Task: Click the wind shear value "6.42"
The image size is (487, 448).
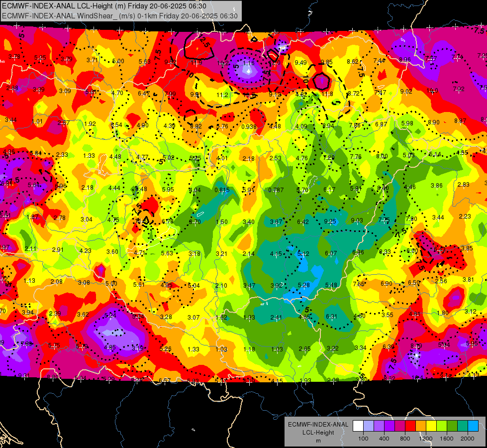Action: [303, 222]
